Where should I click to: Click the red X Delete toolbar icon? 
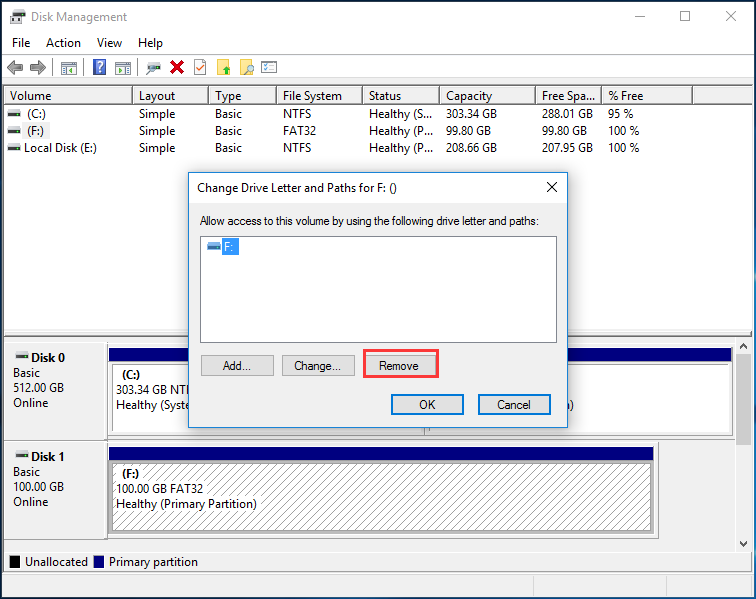pos(177,67)
